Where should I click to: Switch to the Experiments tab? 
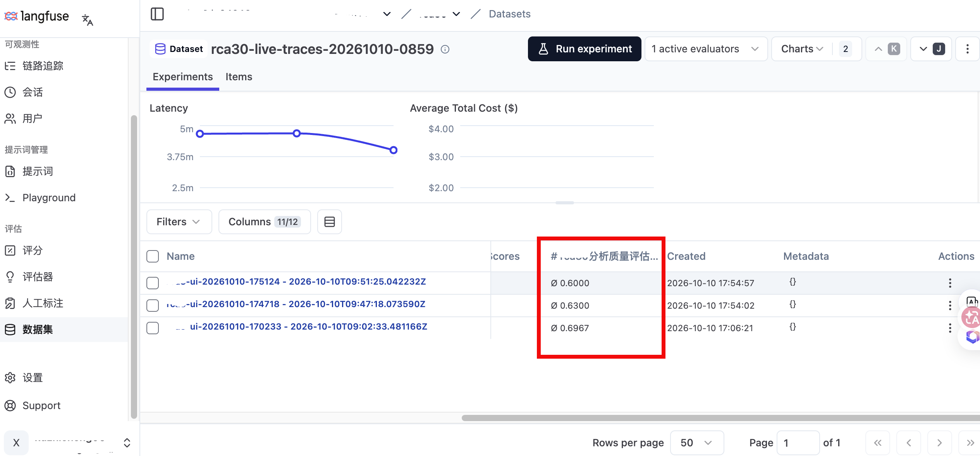click(182, 77)
